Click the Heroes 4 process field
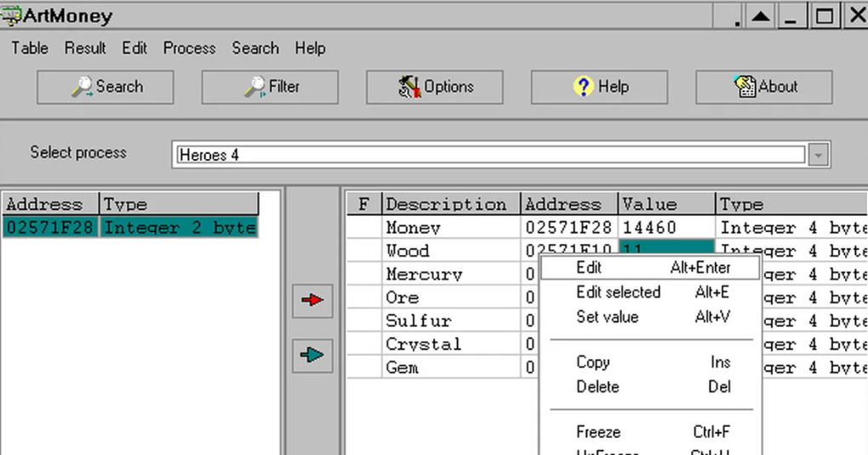Viewport: 868px width, 455px height. click(x=490, y=155)
